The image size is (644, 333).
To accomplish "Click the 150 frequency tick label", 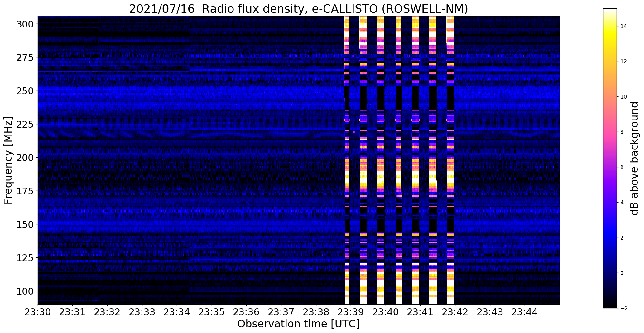I will coord(25,224).
